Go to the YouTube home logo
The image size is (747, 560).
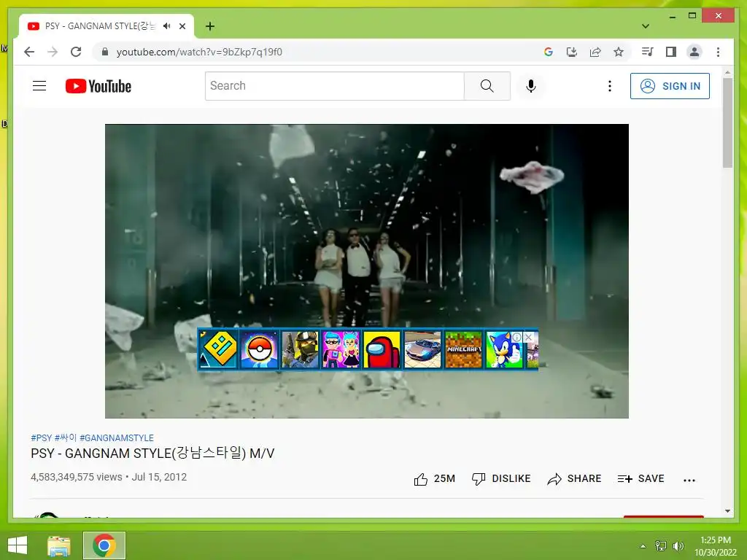click(x=98, y=86)
